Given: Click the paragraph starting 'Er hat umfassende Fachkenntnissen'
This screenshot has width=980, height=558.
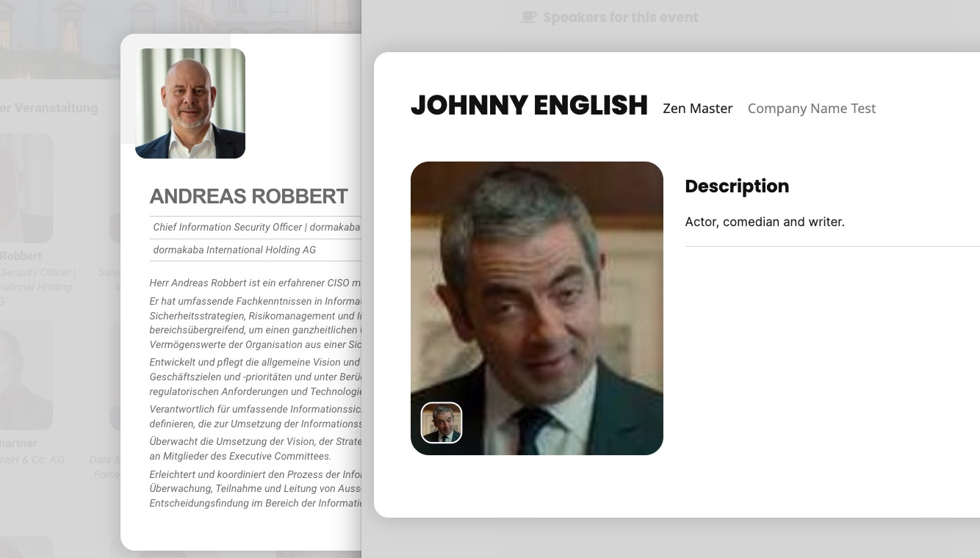Looking at the screenshot, I should click(x=255, y=323).
